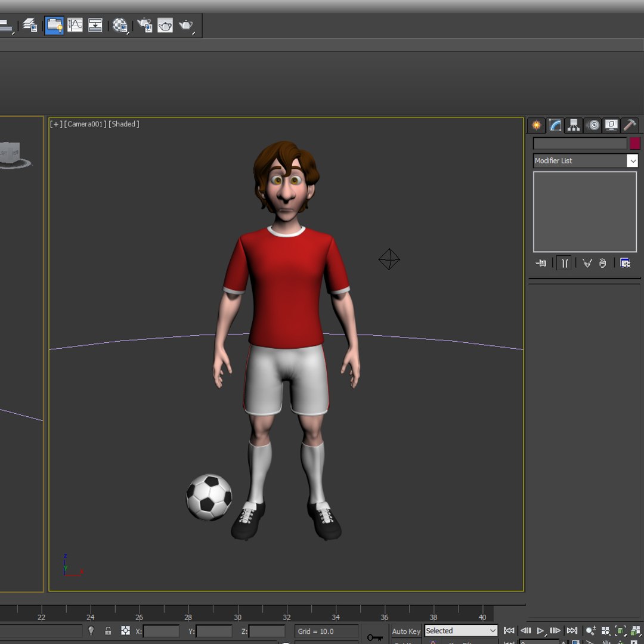This screenshot has height=644, width=644.
Task: Open the Rendered Frame Window icon
Action: pos(165,26)
